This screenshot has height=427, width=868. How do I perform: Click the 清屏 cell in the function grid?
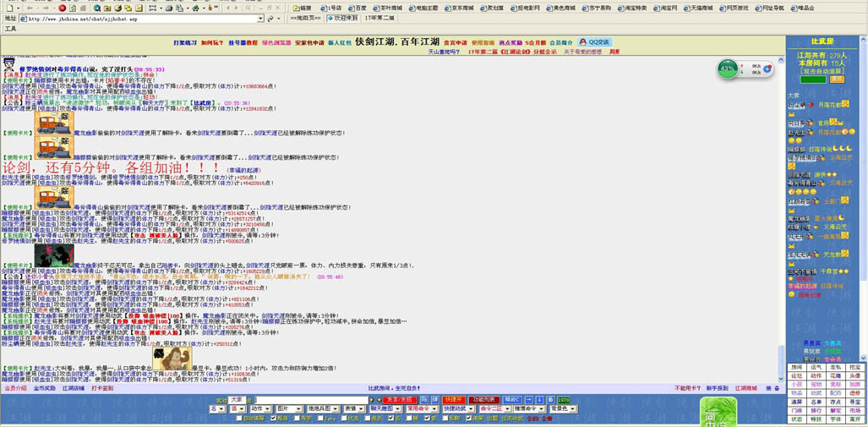pyautogui.click(x=796, y=402)
